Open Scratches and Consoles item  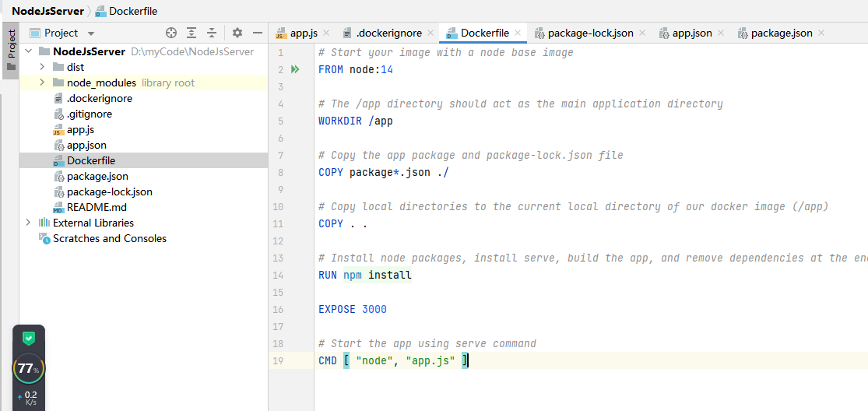(109, 238)
